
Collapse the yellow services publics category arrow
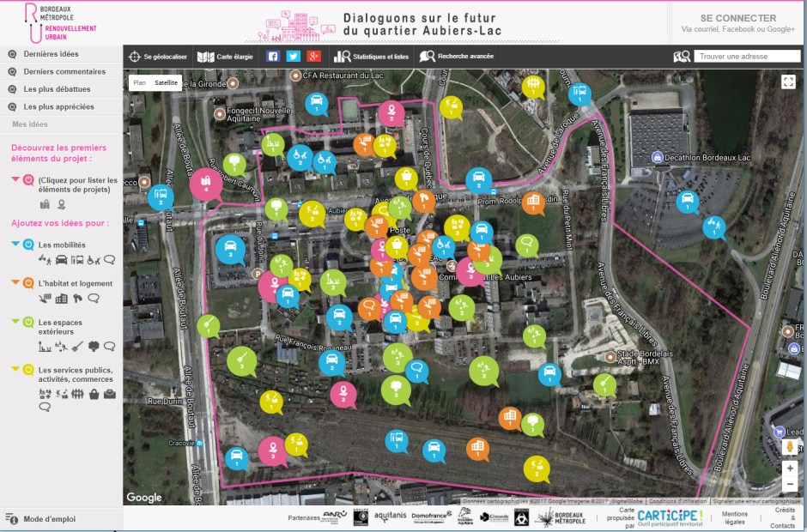15,370
